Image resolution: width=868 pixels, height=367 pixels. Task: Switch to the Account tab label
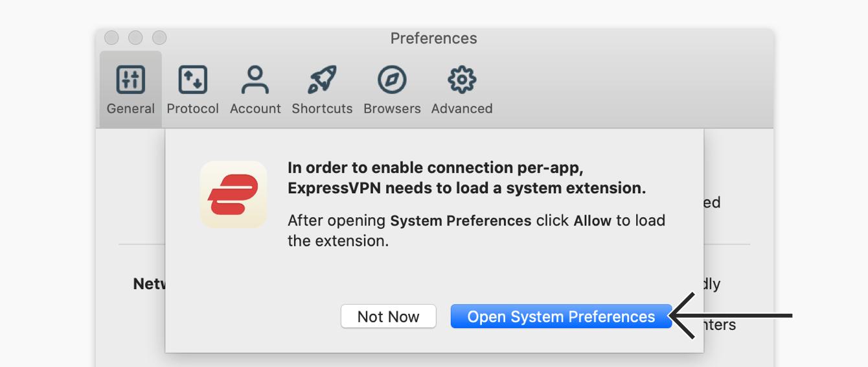coord(255,109)
